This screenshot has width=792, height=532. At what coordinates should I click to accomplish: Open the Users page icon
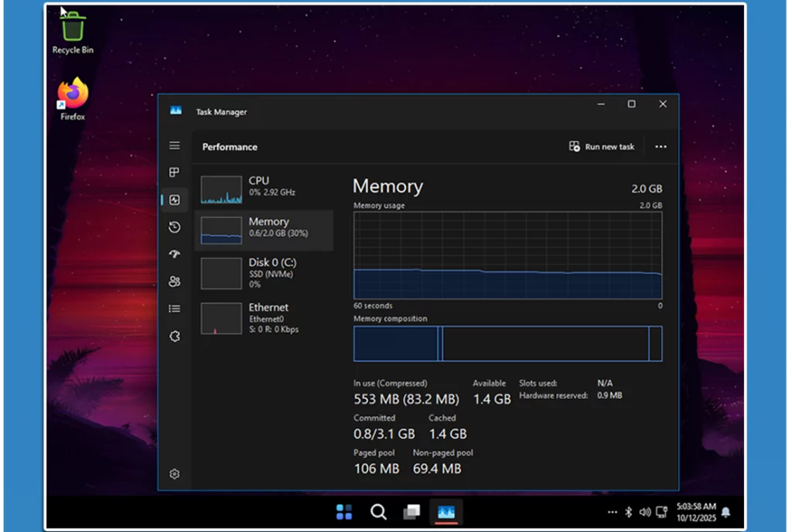[x=175, y=281]
